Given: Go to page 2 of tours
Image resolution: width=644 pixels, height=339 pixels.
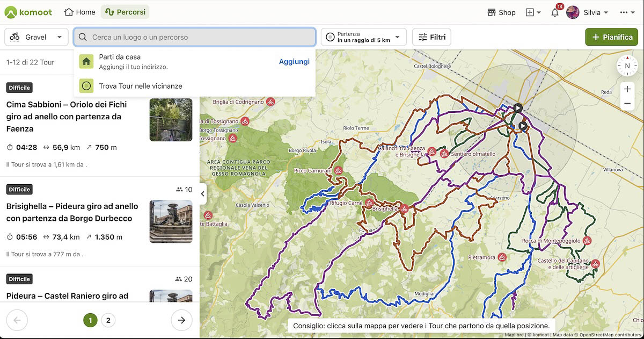Looking at the screenshot, I should 108,321.
